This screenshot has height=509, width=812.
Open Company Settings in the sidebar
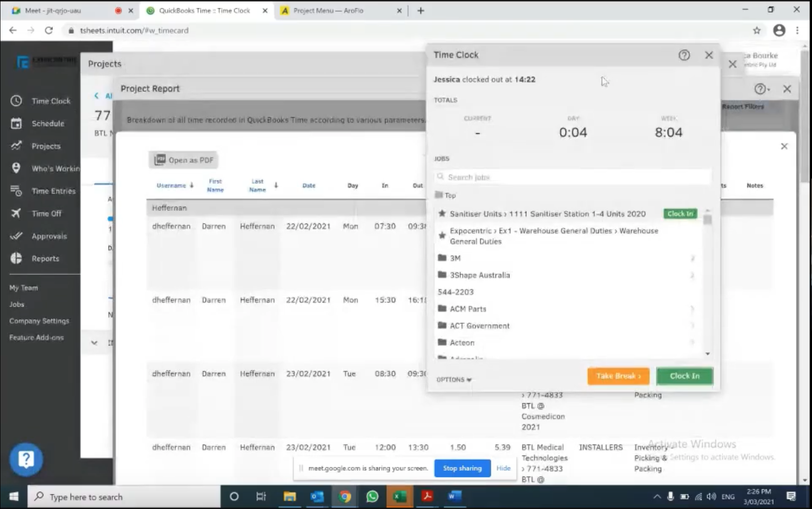click(39, 321)
